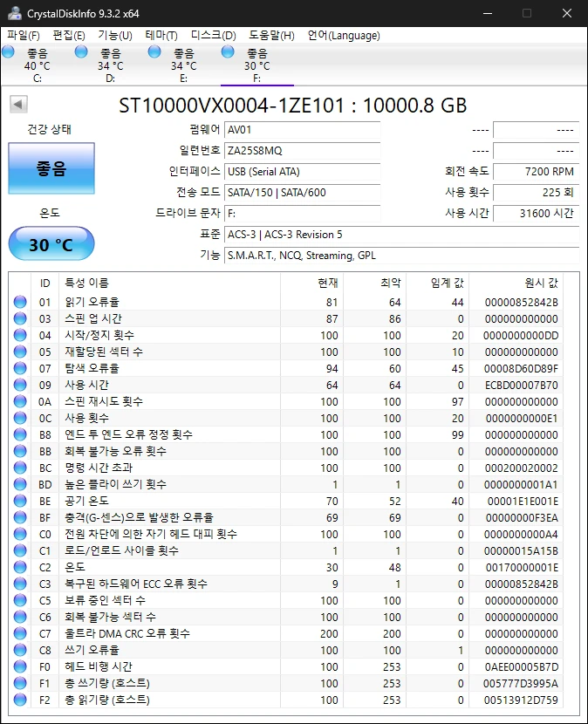Viewport: 588px width, 724px height.
Task: Click the 7200 RPM rotation speed field
Action: (x=536, y=172)
